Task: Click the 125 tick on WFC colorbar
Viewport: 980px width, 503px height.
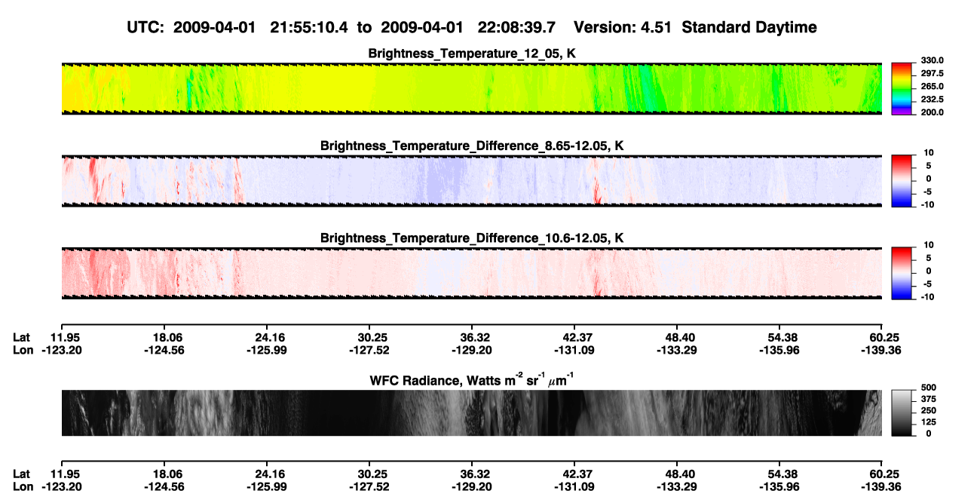Action: click(x=928, y=422)
